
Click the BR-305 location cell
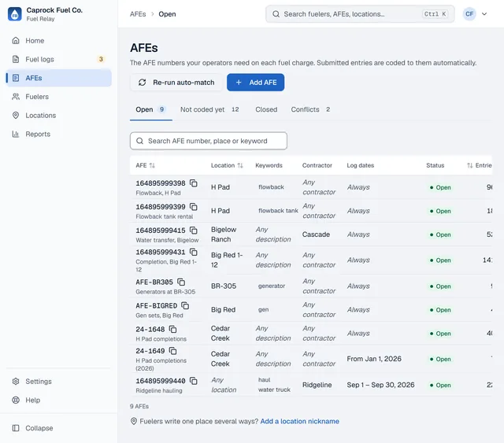point(224,286)
